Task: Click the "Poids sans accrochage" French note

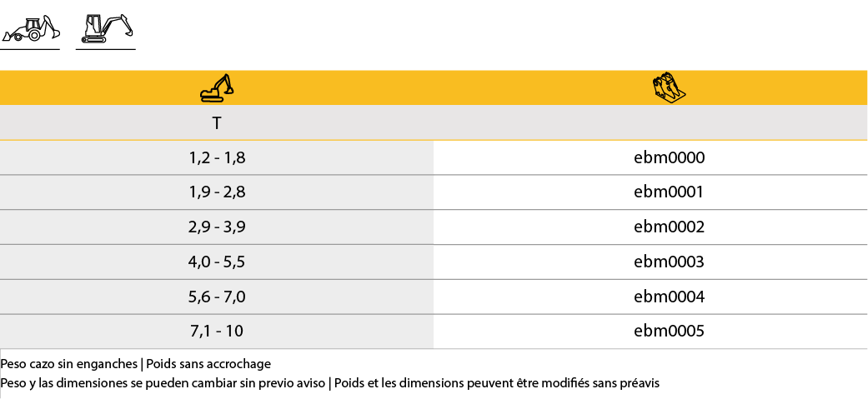Action: tap(208, 364)
